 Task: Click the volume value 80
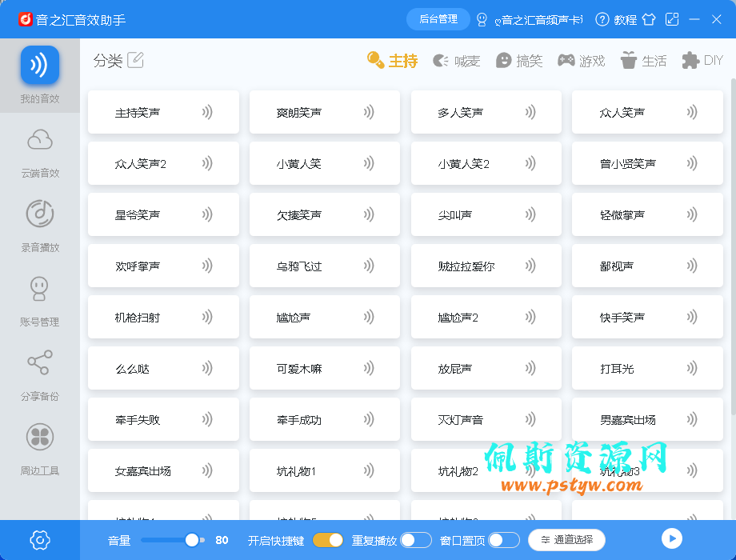tap(222, 540)
